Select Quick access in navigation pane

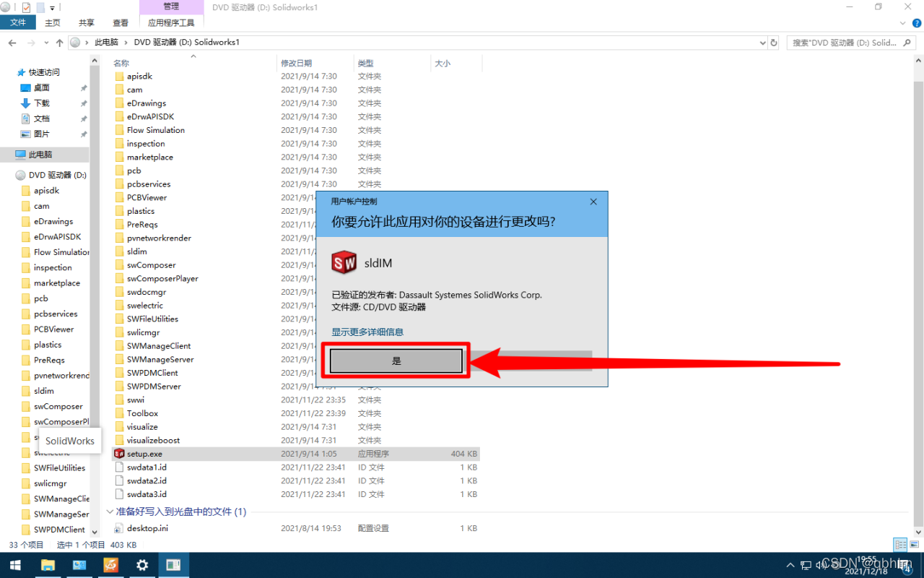click(x=44, y=72)
